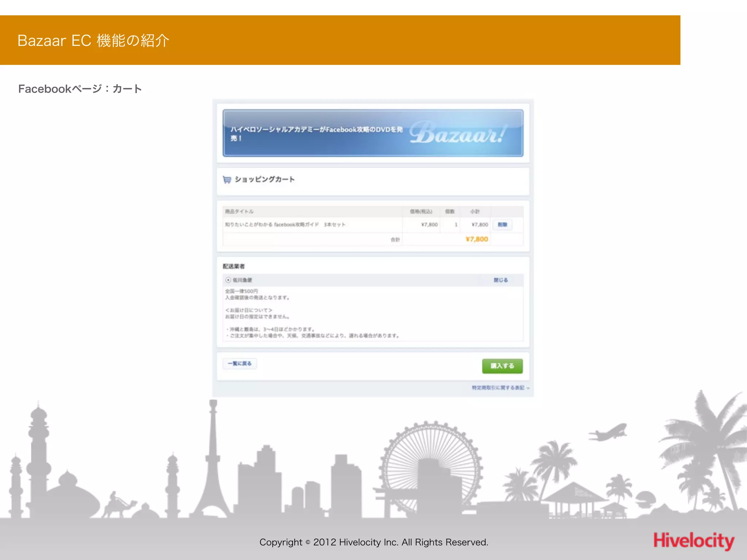This screenshot has height=560, width=747.
Task: Click the 閉じる close link
Action: click(x=500, y=280)
